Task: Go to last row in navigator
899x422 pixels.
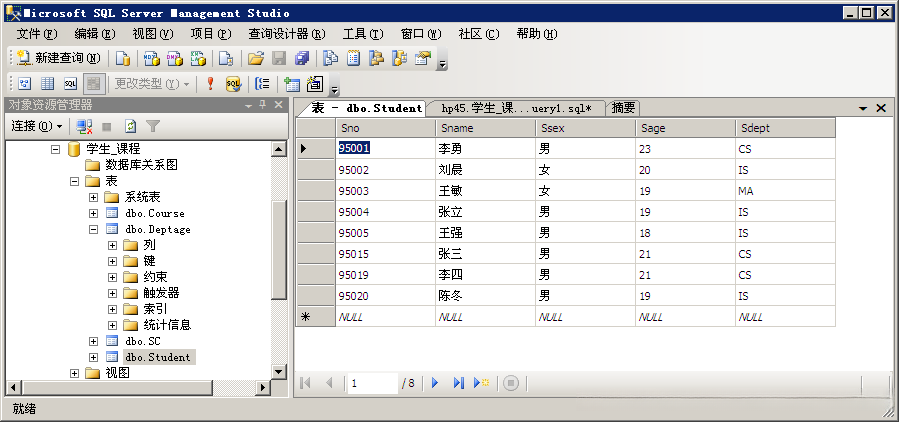Action: [x=458, y=383]
